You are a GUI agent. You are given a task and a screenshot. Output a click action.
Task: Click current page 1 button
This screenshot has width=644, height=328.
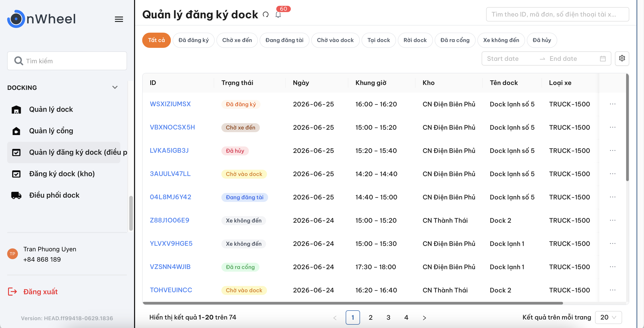[x=353, y=317]
